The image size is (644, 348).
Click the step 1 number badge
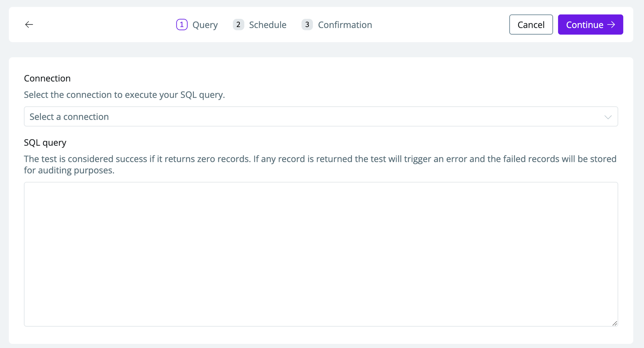[182, 24]
